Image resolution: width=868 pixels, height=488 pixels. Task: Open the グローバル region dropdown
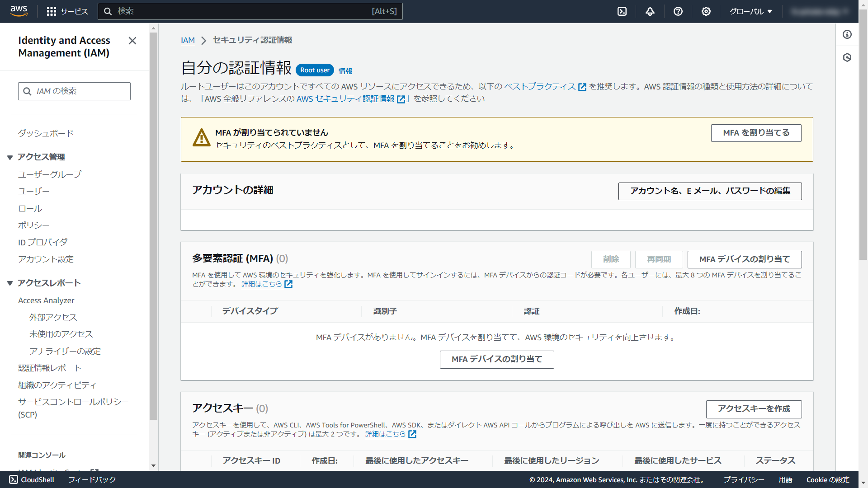750,11
